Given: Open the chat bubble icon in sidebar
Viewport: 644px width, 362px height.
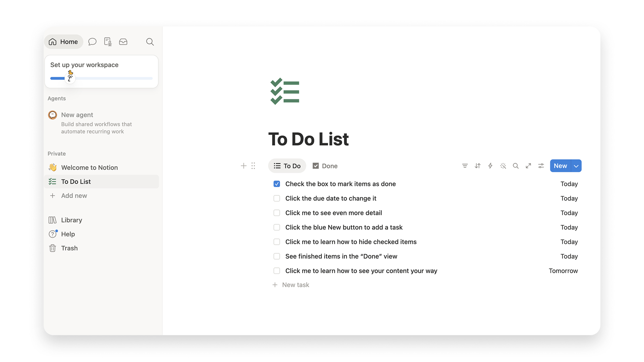Looking at the screenshot, I should (x=92, y=42).
